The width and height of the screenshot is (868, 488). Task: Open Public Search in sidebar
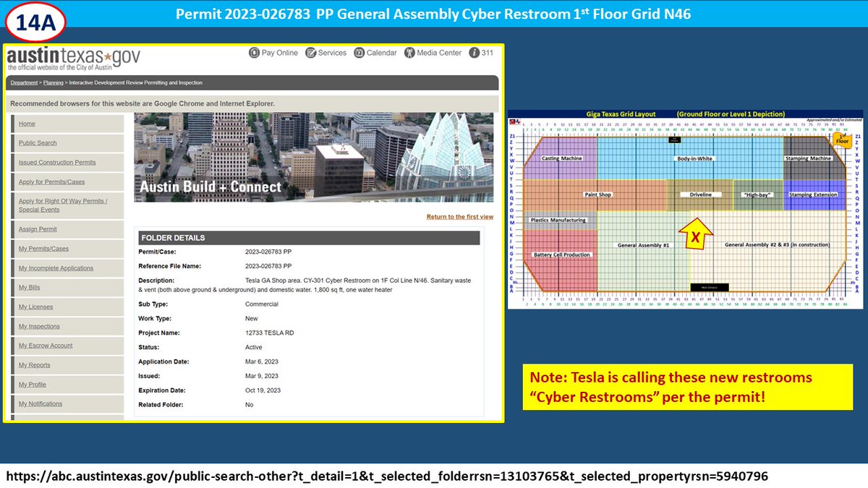click(38, 143)
